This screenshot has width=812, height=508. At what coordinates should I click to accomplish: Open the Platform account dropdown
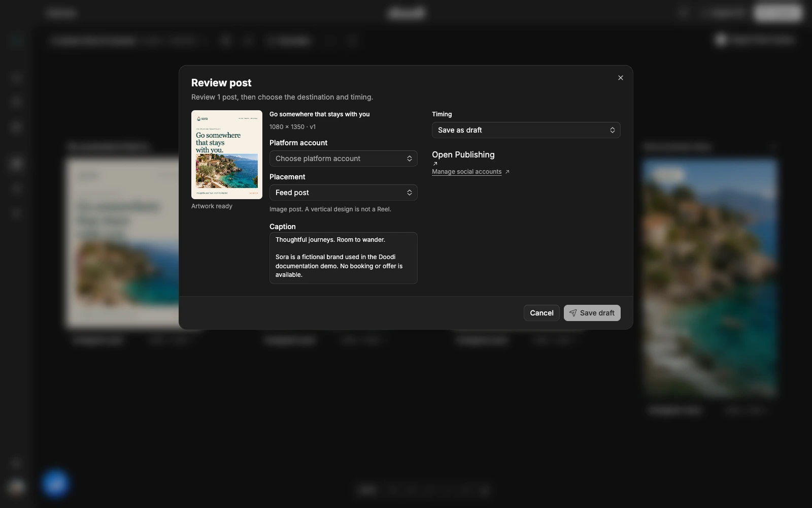tap(343, 158)
